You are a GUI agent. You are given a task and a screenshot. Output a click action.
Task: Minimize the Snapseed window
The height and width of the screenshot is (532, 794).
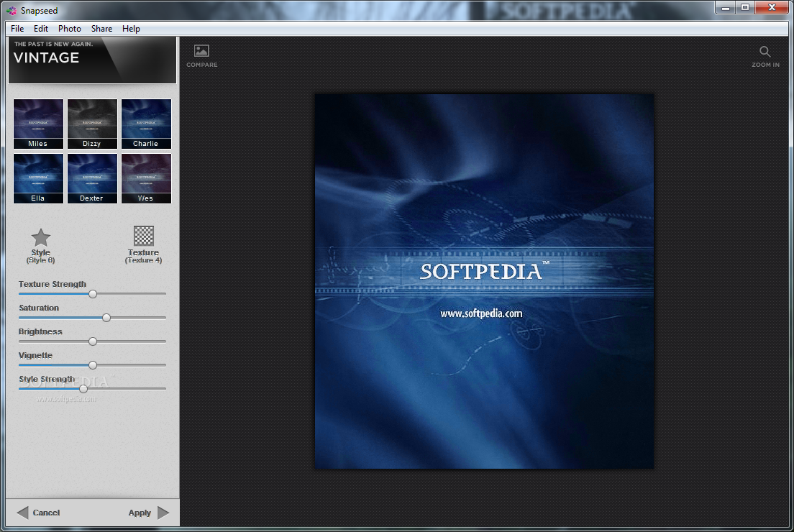[725, 8]
